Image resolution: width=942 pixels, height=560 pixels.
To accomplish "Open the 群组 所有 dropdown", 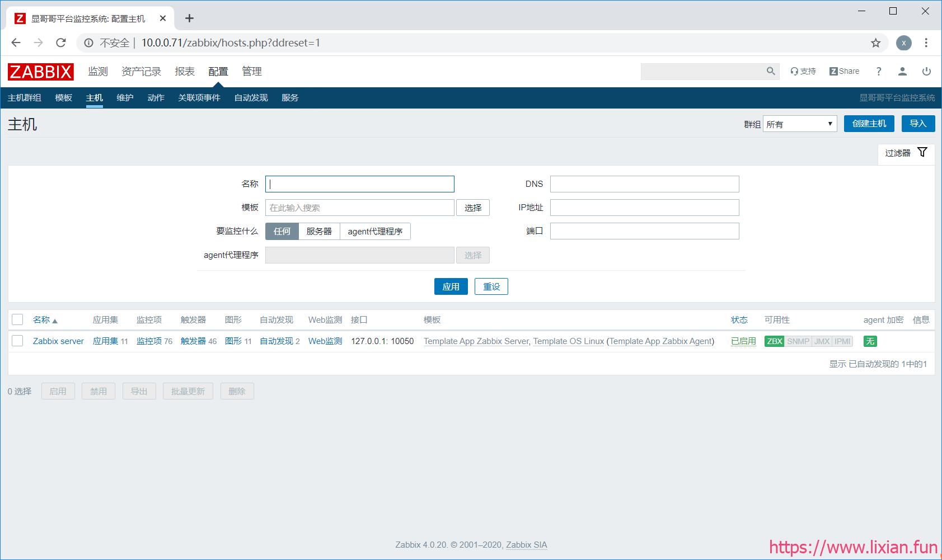I will click(x=800, y=124).
